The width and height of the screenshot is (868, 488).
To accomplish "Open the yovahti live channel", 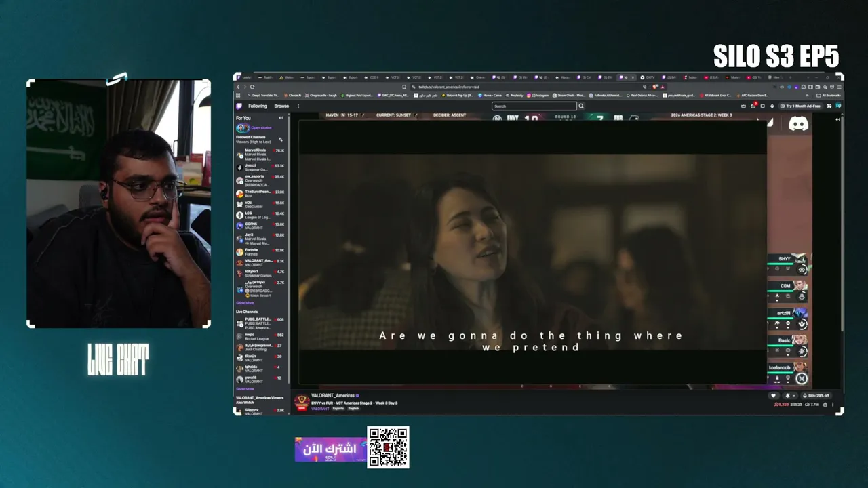I will pyautogui.click(x=260, y=379).
